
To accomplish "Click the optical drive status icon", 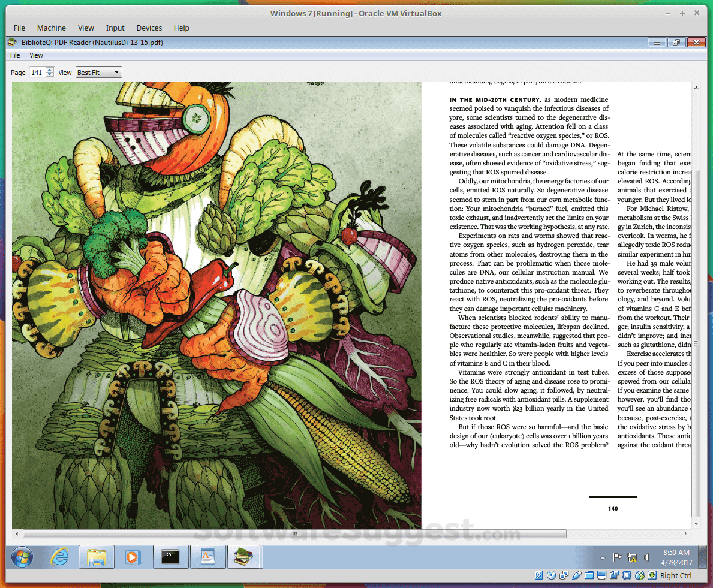I will pyautogui.click(x=551, y=575).
